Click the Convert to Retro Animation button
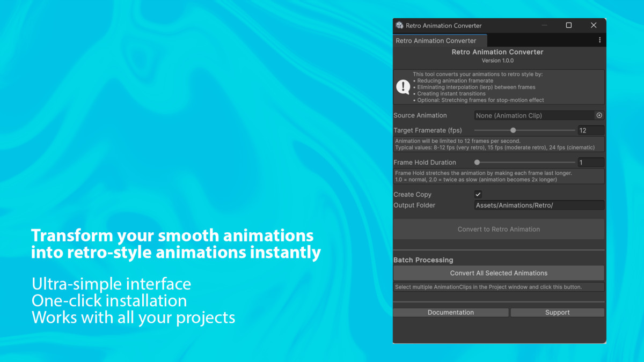Screen dimensions: 644x362 [499, 229]
